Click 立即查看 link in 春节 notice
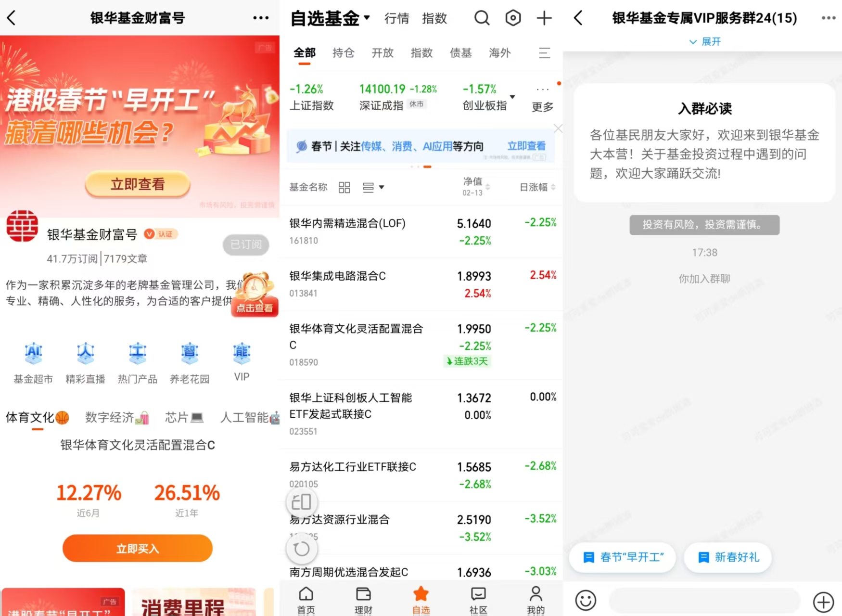The image size is (842, 616). [526, 146]
